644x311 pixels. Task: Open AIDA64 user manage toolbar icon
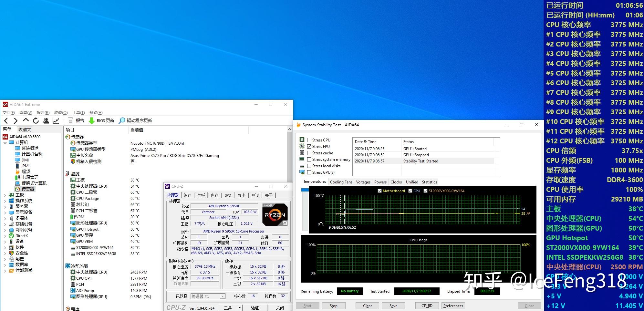(46, 121)
